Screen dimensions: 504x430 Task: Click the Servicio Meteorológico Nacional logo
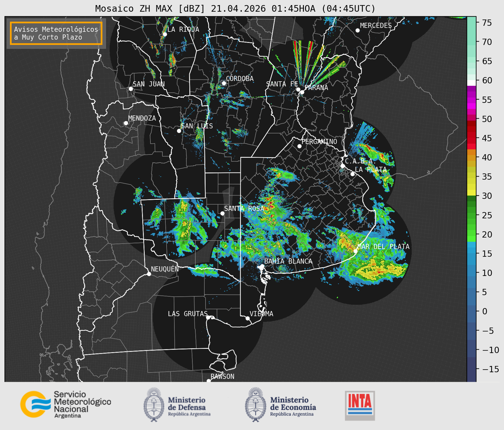click(x=65, y=404)
